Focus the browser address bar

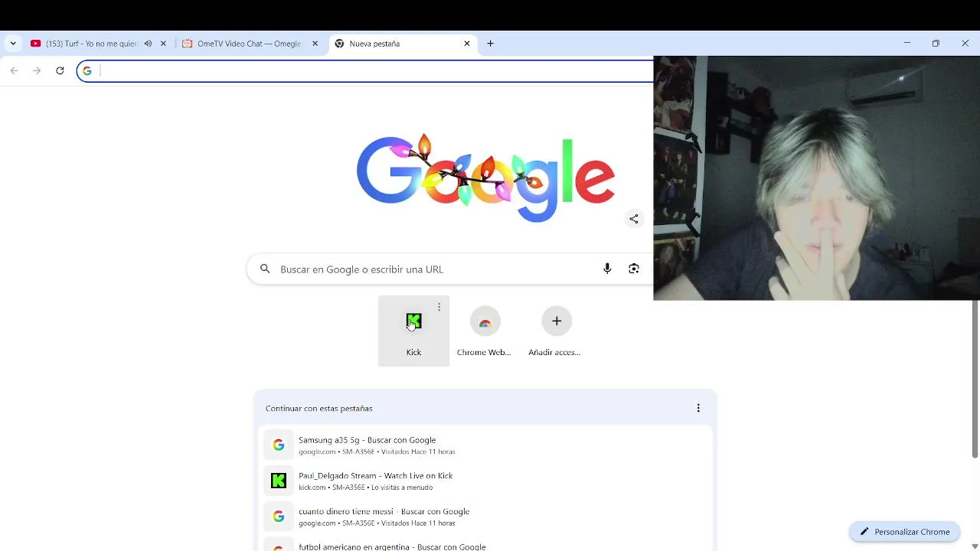pyautogui.click(x=364, y=71)
